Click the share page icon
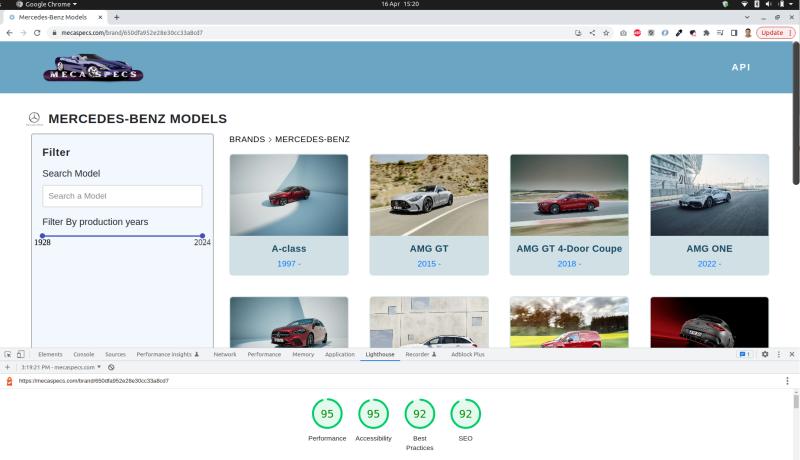800x460 pixels. pos(592,33)
